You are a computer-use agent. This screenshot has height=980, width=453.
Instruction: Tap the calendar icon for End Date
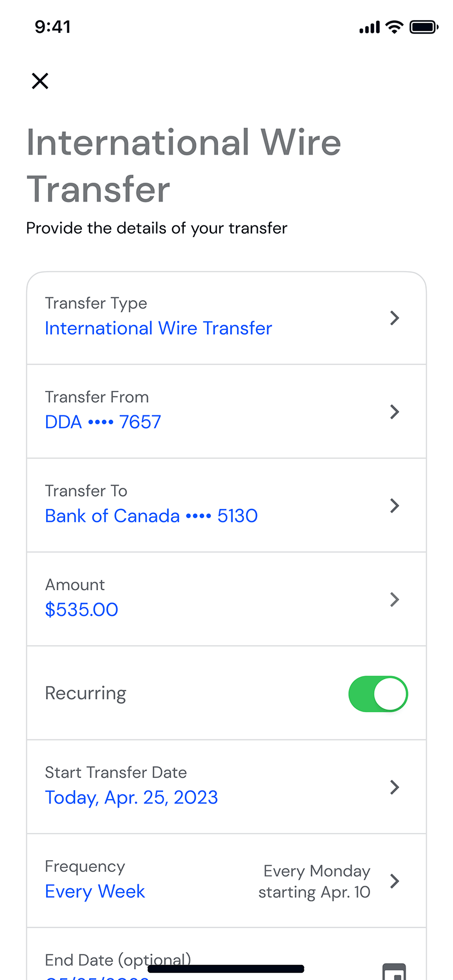[x=394, y=971]
